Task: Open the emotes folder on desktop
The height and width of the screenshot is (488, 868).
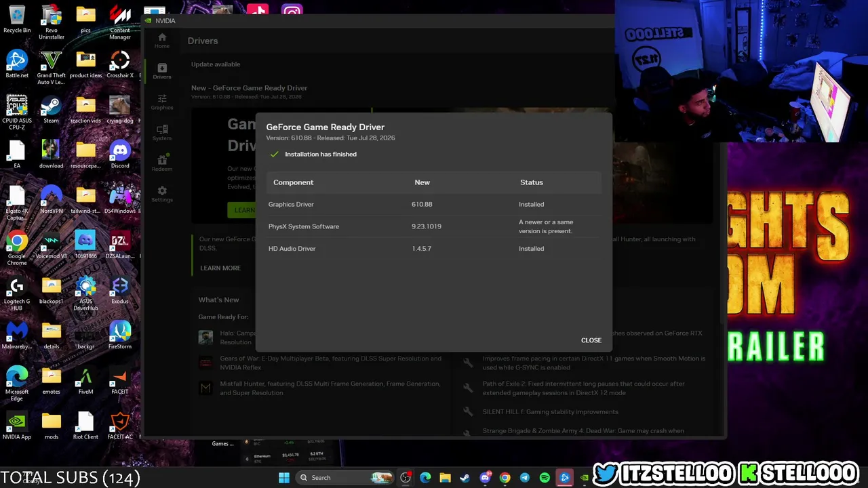Action: (x=52, y=380)
